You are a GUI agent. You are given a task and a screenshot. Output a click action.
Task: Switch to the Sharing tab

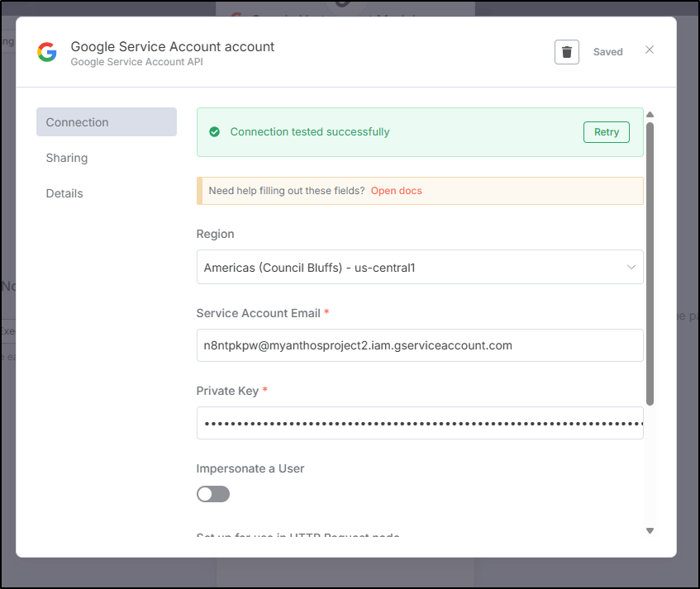[66, 158]
